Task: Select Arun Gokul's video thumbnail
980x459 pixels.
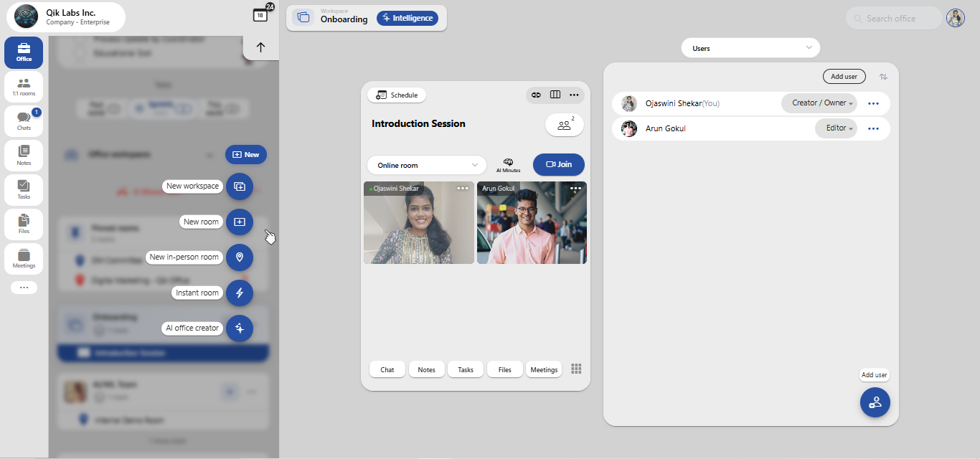Action: tap(532, 222)
